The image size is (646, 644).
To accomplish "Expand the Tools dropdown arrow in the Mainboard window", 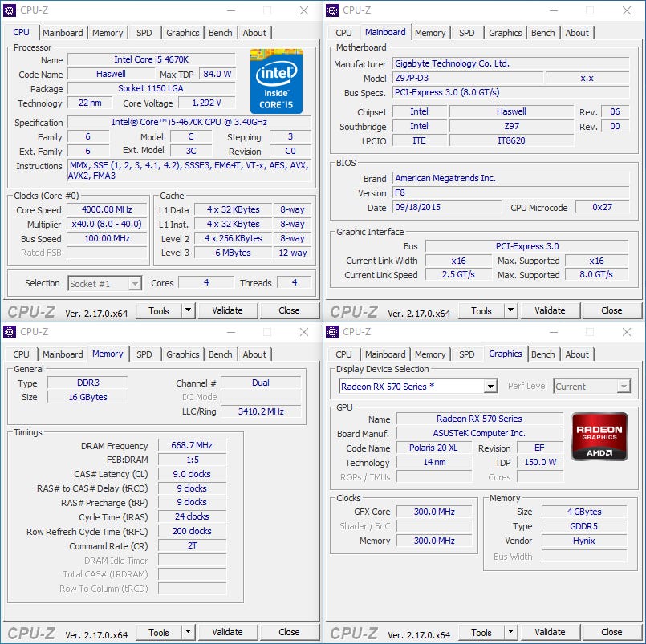I will coord(510,311).
